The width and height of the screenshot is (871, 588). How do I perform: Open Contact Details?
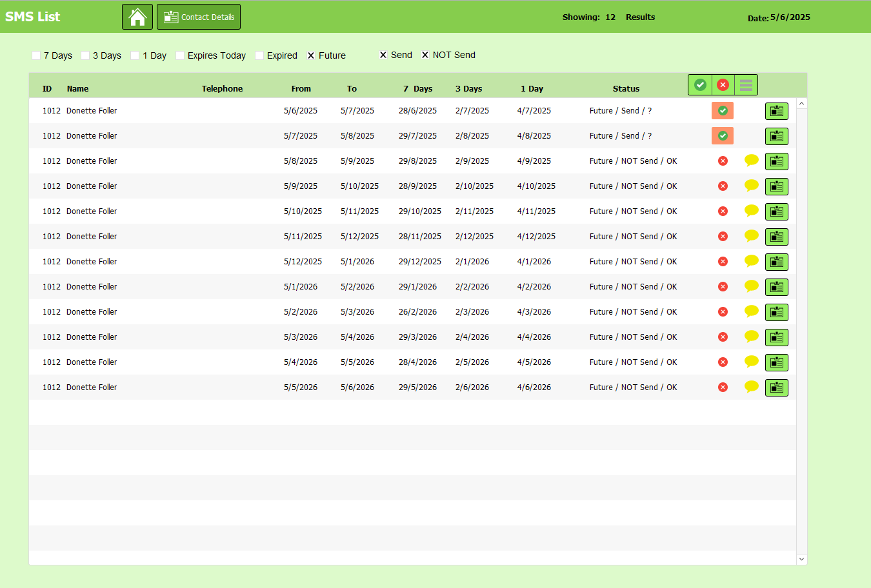199,17
